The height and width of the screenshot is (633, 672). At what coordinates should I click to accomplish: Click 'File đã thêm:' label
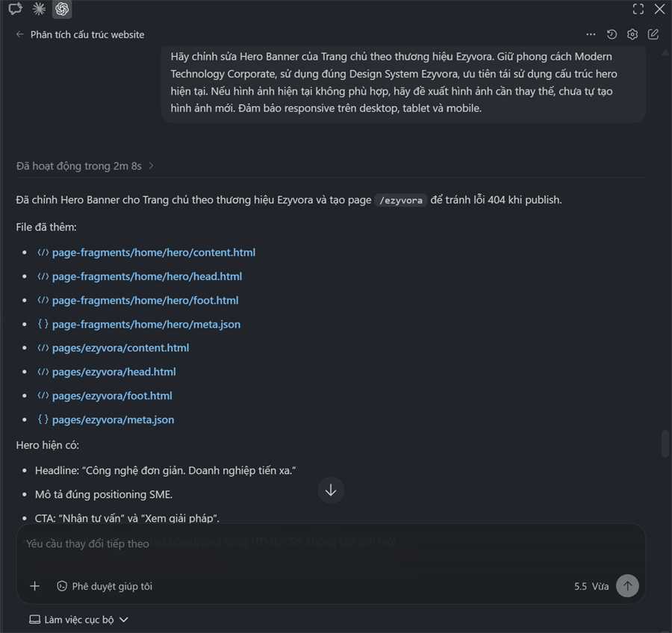tap(46, 227)
